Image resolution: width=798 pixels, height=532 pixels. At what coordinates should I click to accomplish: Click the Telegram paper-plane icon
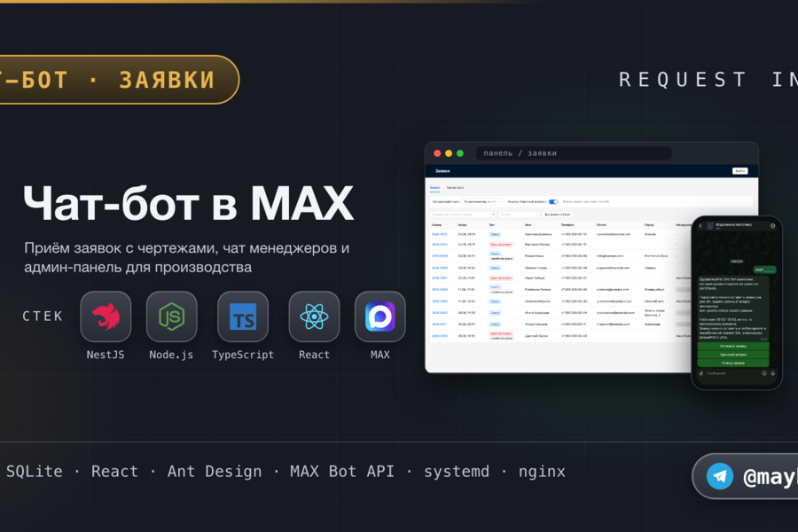pos(720,476)
